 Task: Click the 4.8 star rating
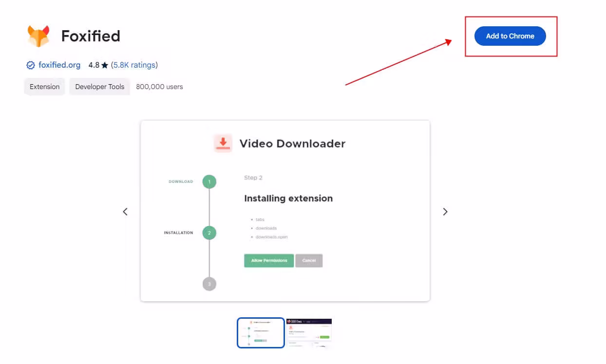coord(98,65)
